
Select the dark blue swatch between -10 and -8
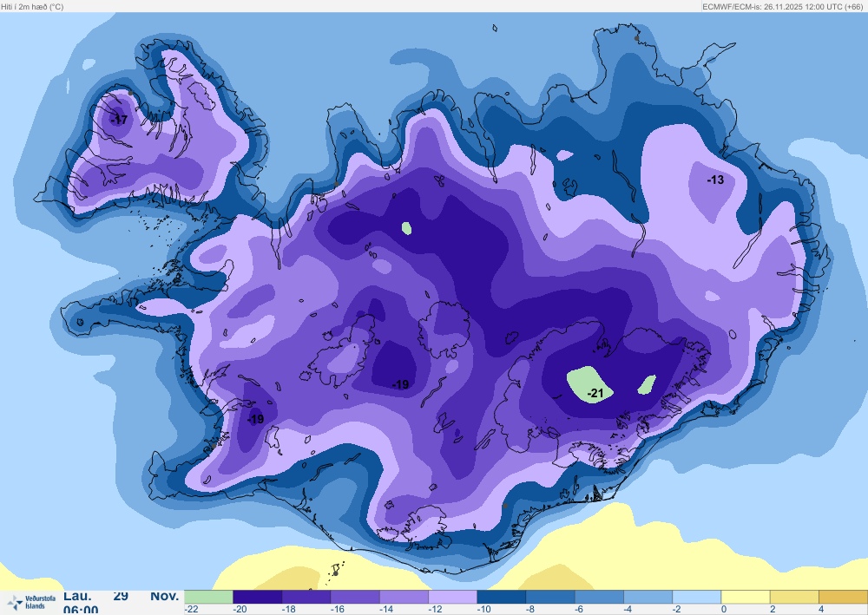coord(502,597)
